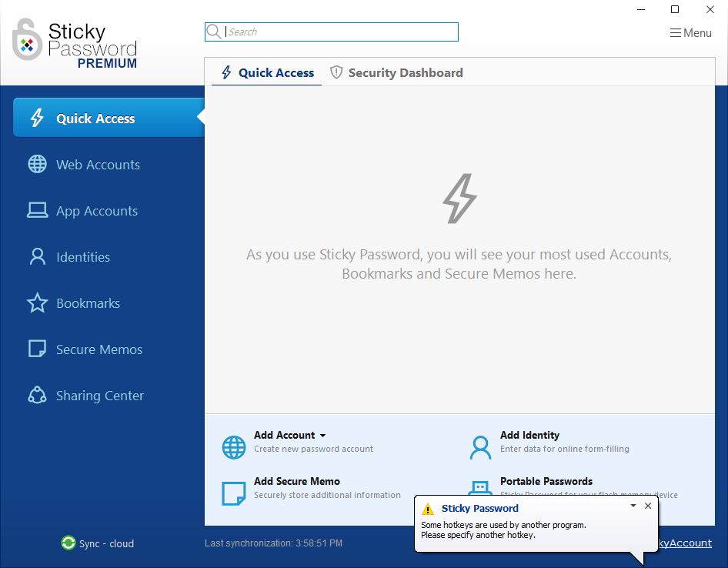This screenshot has height=568, width=728.
Task: Click the App Accounts laptop icon
Action: point(37,210)
